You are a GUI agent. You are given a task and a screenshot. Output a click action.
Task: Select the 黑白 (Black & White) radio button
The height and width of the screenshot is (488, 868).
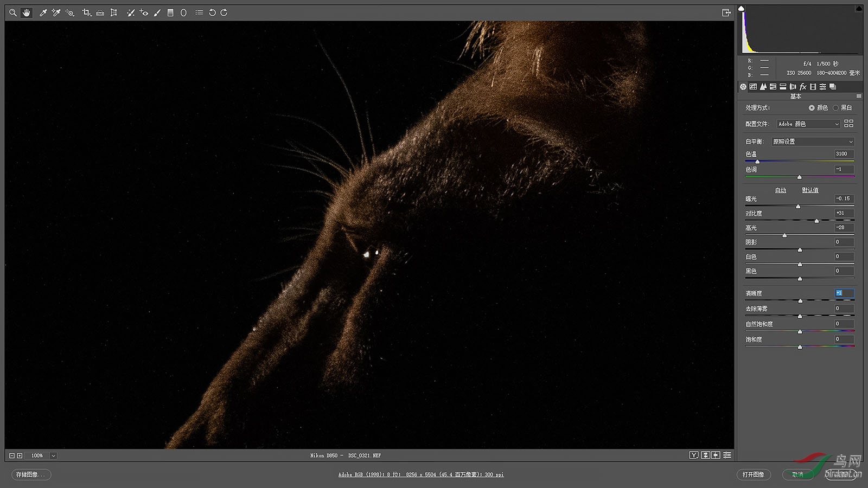[x=835, y=108]
